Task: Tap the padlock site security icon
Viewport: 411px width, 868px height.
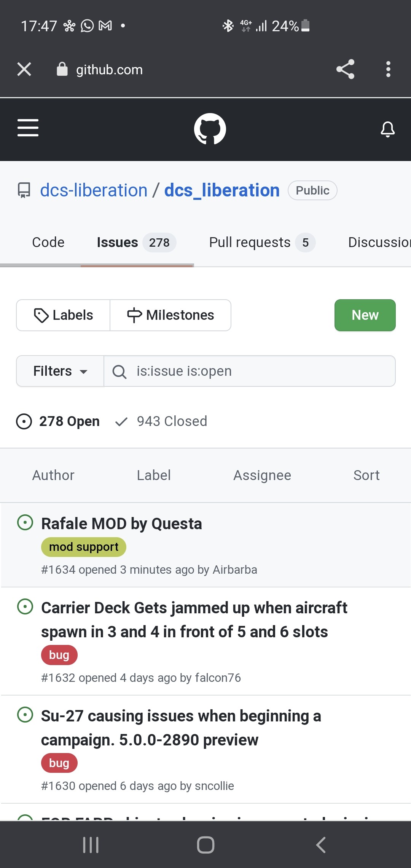Action: 62,69
